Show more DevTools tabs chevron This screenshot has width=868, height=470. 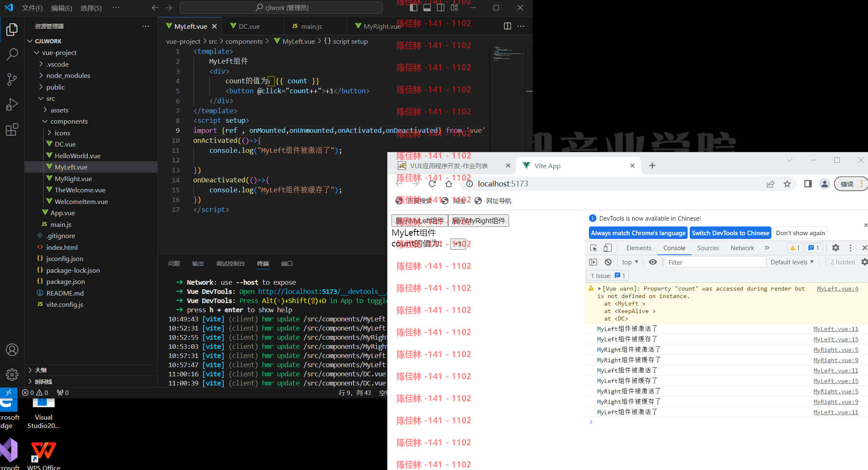(x=767, y=248)
